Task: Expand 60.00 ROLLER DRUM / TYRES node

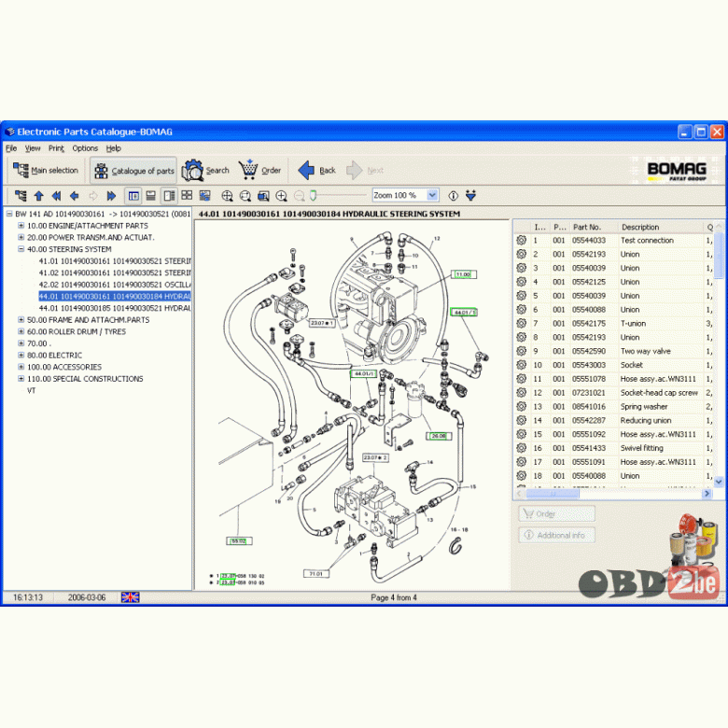Action: coord(21,331)
